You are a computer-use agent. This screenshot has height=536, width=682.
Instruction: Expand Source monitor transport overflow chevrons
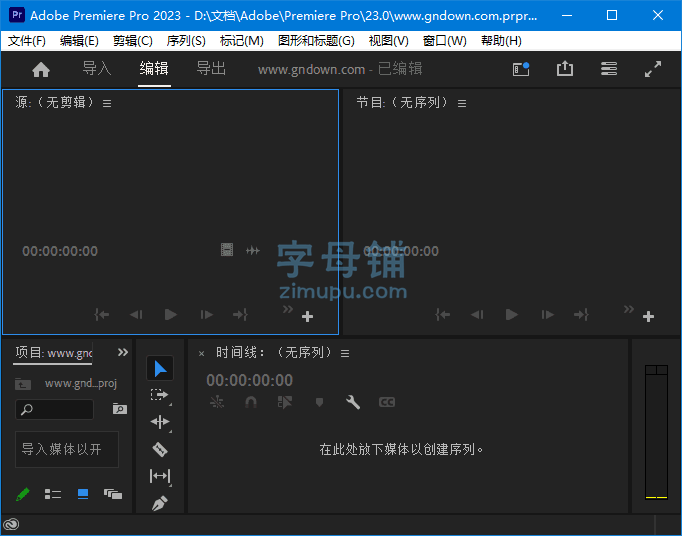288,309
